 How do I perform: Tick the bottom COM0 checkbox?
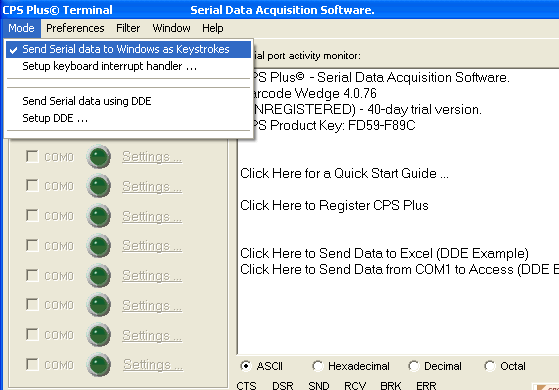pos(32,364)
